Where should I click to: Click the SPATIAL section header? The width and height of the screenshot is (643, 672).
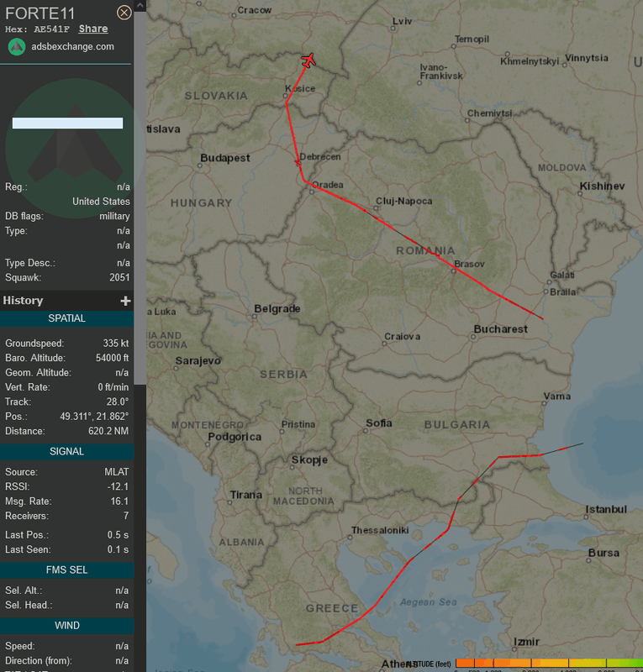click(x=67, y=318)
